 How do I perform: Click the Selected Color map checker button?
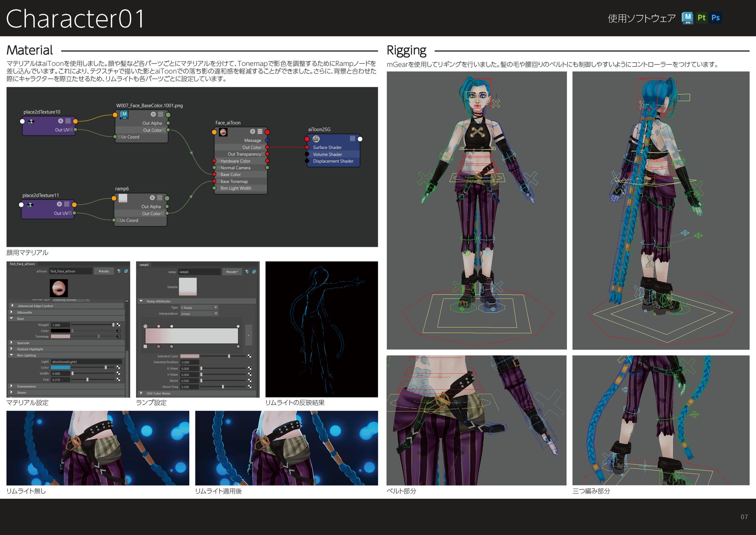tap(249, 356)
